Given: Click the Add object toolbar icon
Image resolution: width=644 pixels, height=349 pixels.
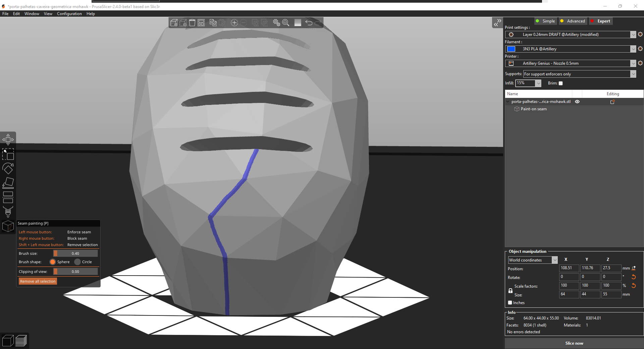Looking at the screenshot, I should (174, 22).
